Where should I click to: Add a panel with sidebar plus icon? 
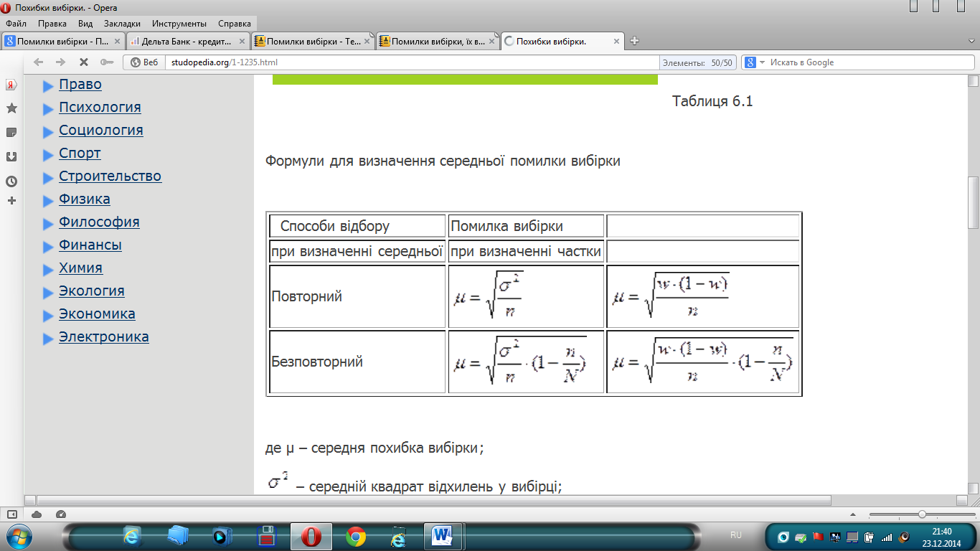tap(11, 201)
